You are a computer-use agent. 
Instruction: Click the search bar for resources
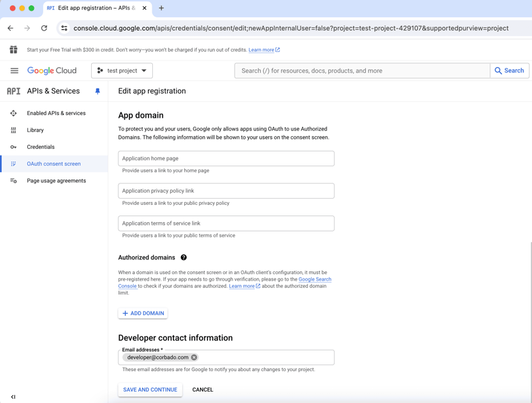(x=362, y=70)
